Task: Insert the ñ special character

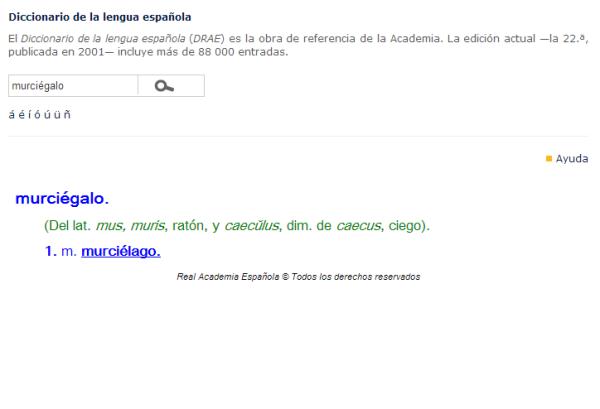Action: (67, 114)
